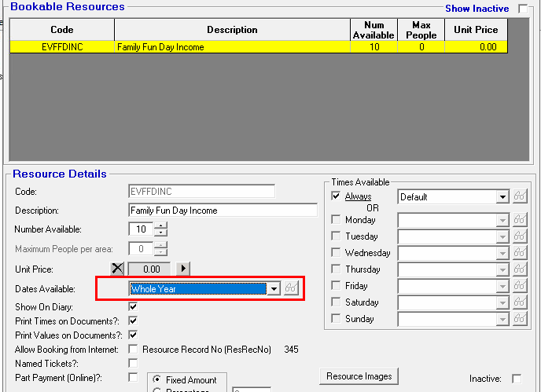
Task: Tick Allow Booking from Internet checkbox
Action: coord(133,349)
